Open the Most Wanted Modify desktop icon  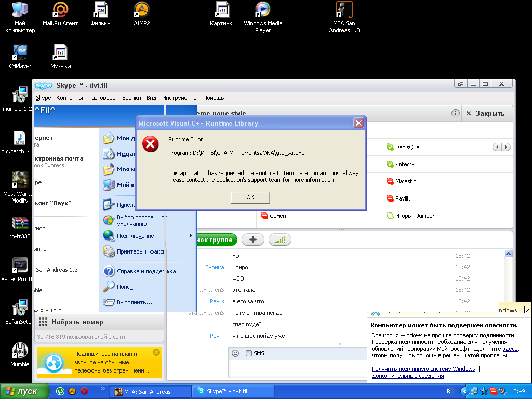(x=19, y=187)
